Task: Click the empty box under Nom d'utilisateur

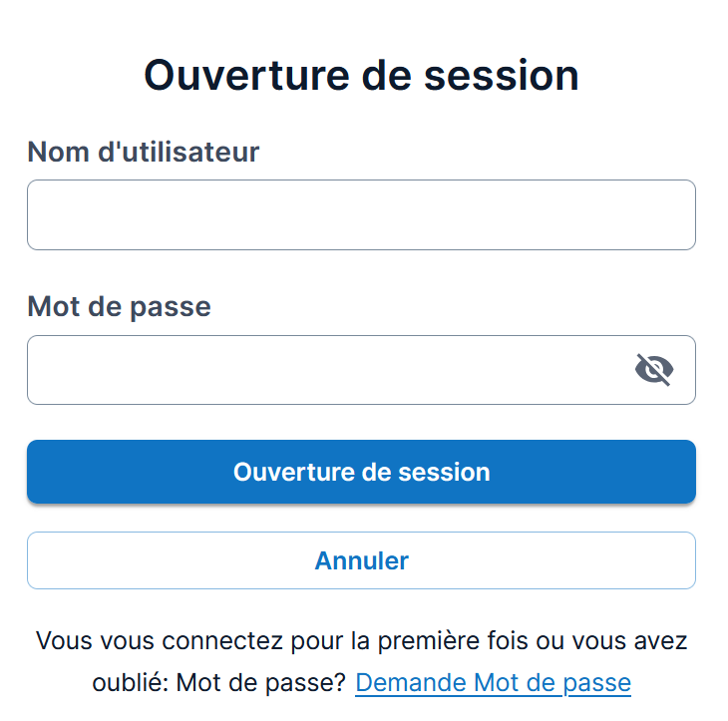Action: coord(361,215)
